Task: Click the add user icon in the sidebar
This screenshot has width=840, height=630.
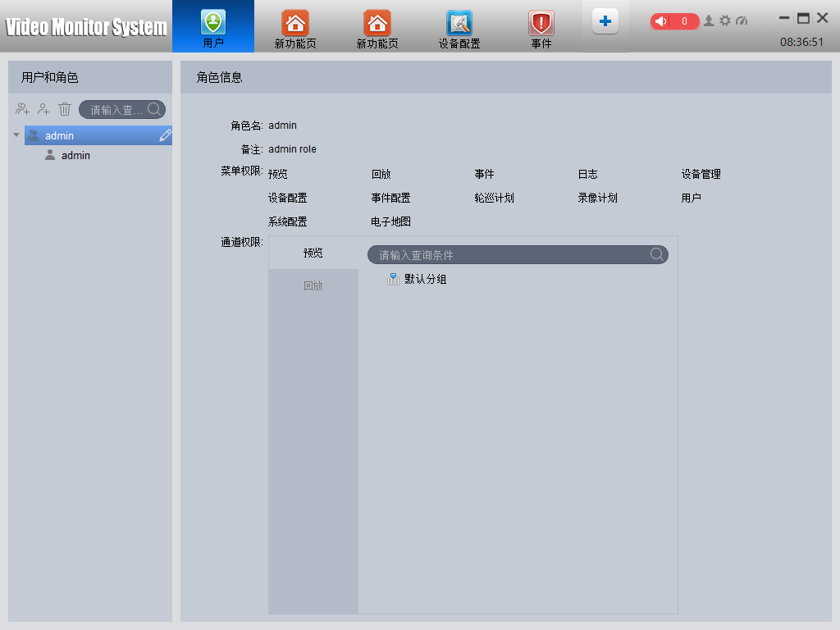Action: [44, 108]
